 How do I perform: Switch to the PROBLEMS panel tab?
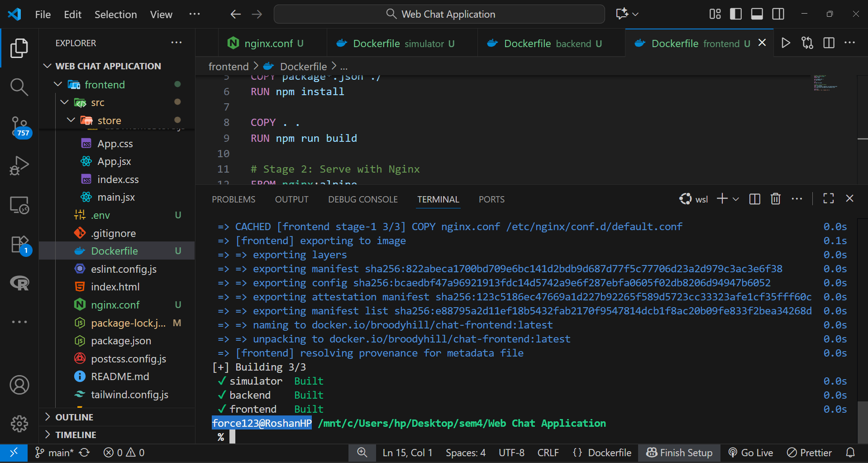[x=234, y=199]
